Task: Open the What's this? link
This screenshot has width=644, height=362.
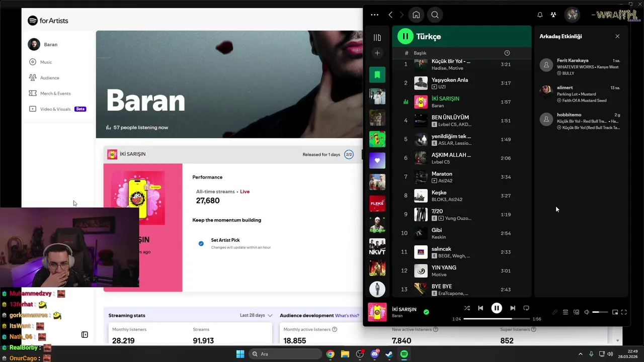Action: click(347, 315)
